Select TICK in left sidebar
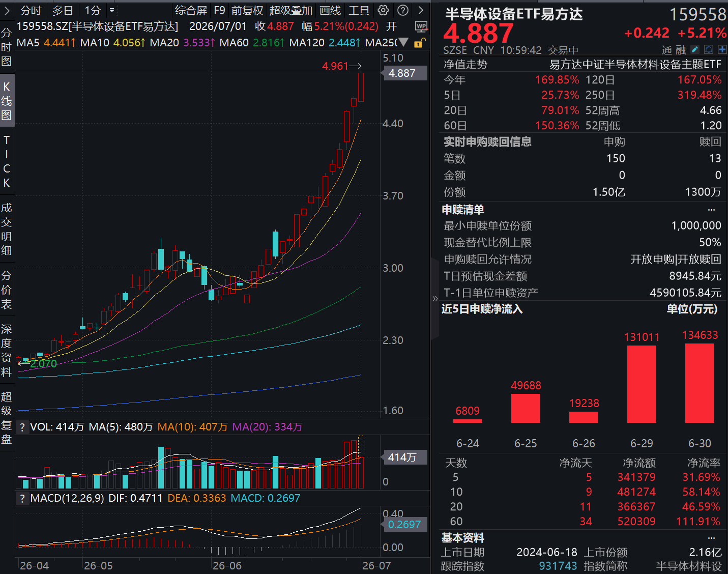Screen dimensions: 728x574 pos(7,161)
